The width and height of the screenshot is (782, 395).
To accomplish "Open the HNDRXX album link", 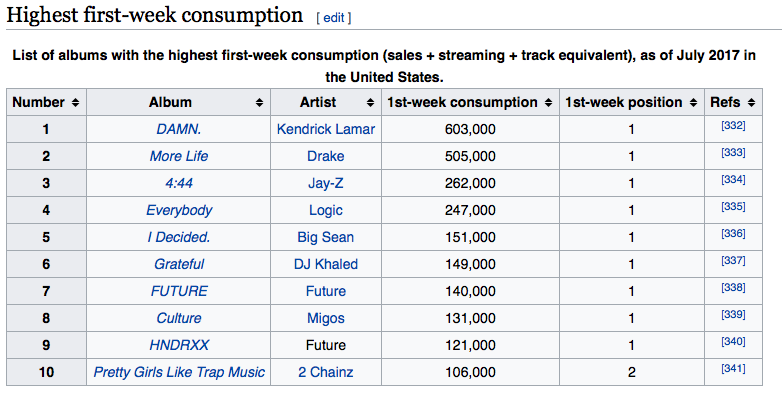I will (179, 345).
